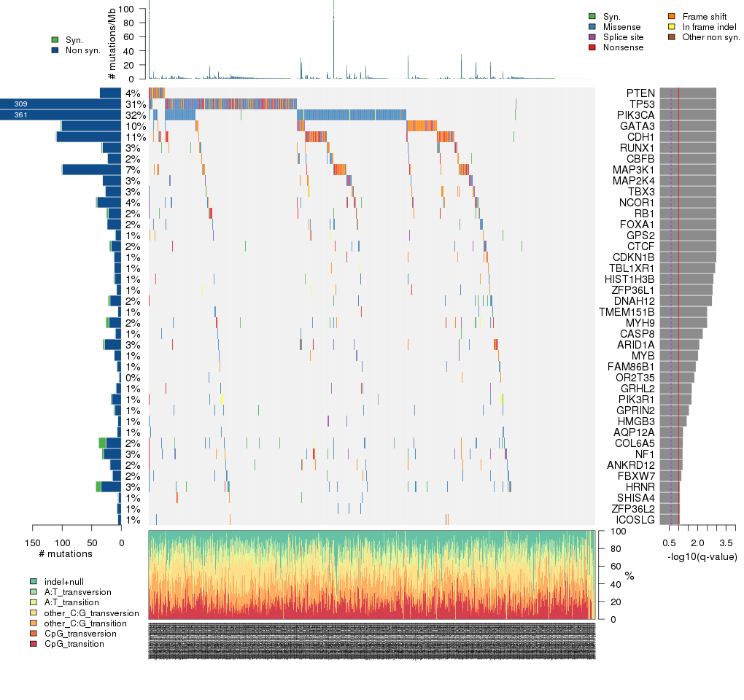Click the Splice site purple legend swatch
The image size is (744, 700).
[x=592, y=36]
